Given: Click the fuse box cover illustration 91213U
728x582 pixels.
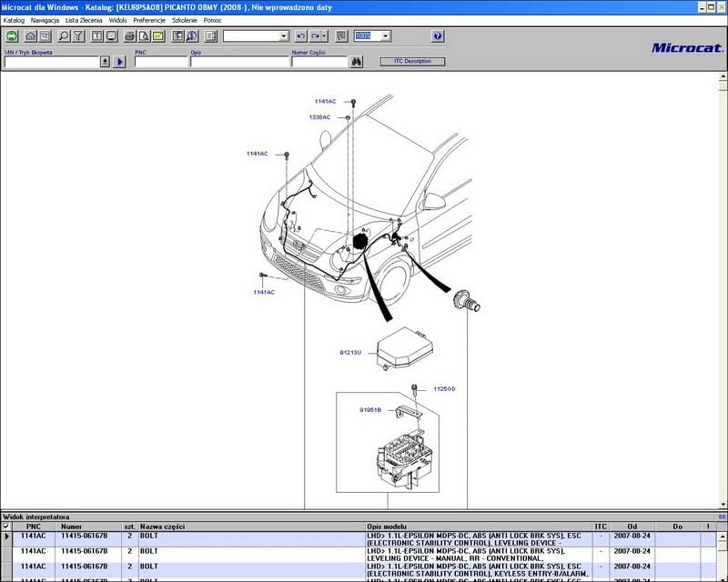Looking at the screenshot, I should click(404, 348).
